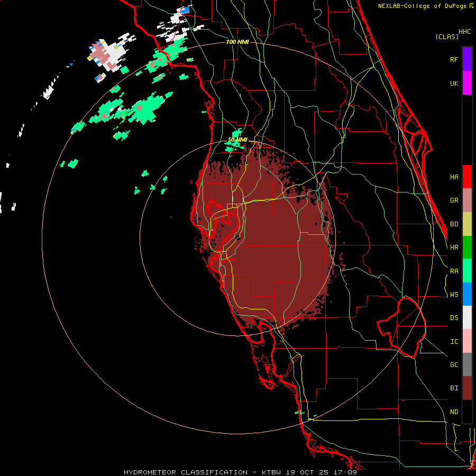Click the IC legend label
The width and height of the screenshot is (476, 476).
tap(454, 341)
